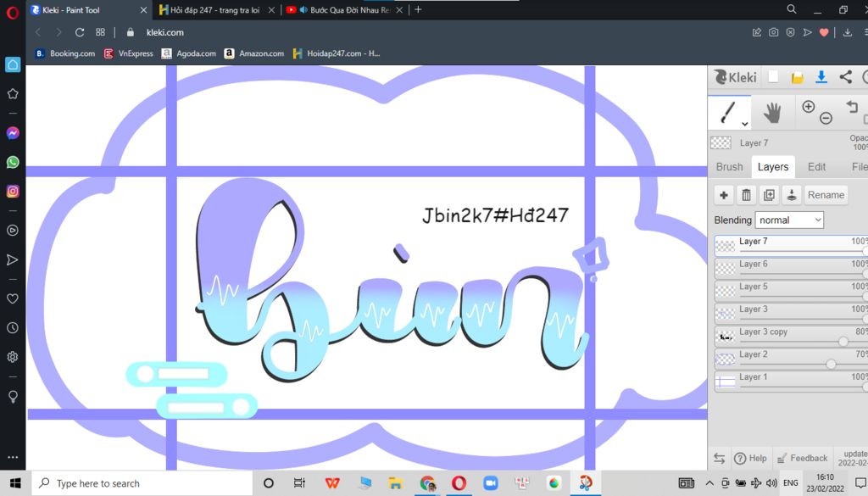
Task: Open Opera Start Page tiles icon
Action: pyautogui.click(x=100, y=33)
